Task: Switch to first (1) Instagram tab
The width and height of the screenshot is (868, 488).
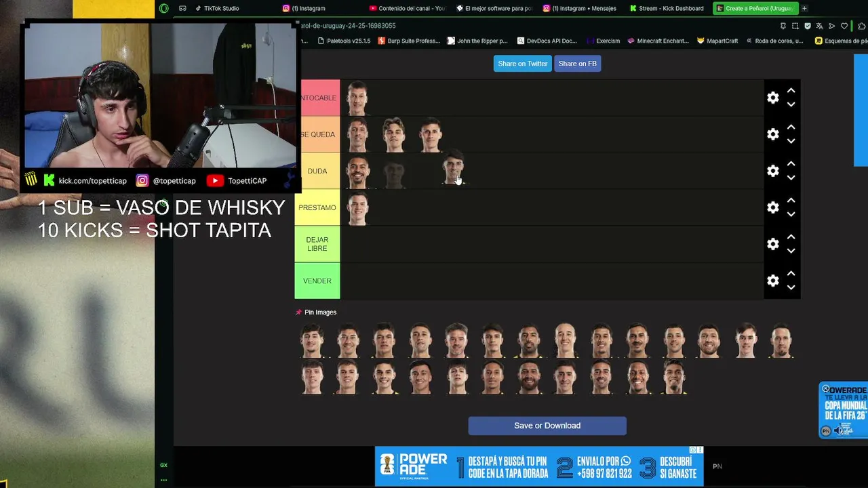Action: [x=304, y=8]
